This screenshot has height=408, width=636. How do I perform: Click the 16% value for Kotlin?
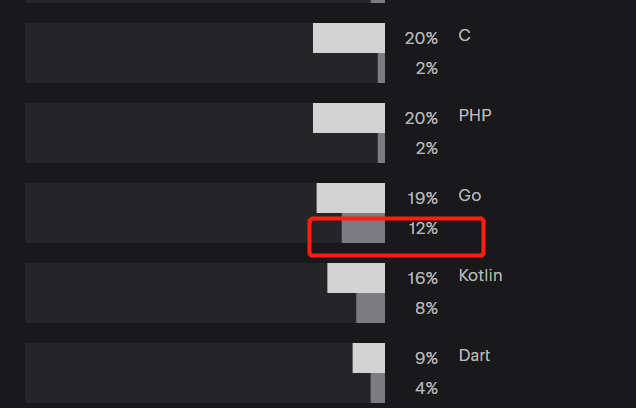click(422, 279)
